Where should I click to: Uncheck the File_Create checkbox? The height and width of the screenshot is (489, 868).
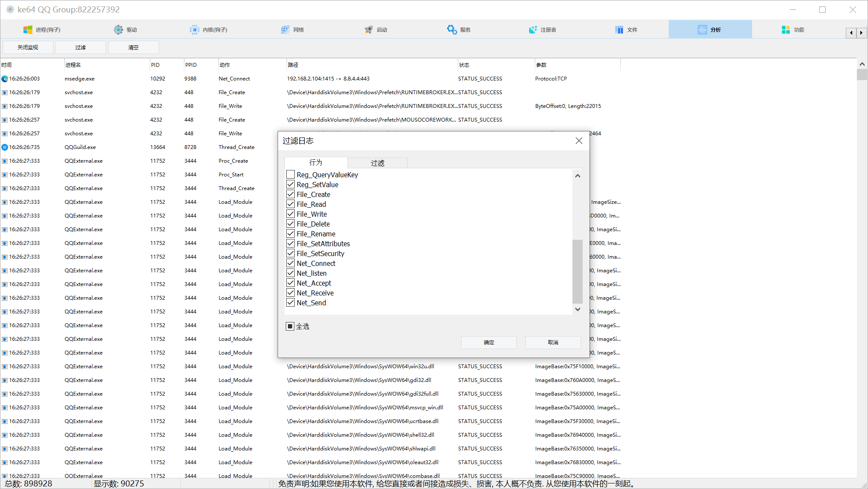pos(290,194)
